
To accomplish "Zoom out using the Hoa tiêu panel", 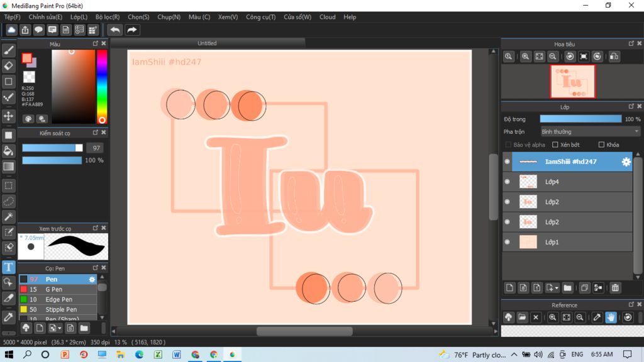I will tap(553, 57).
